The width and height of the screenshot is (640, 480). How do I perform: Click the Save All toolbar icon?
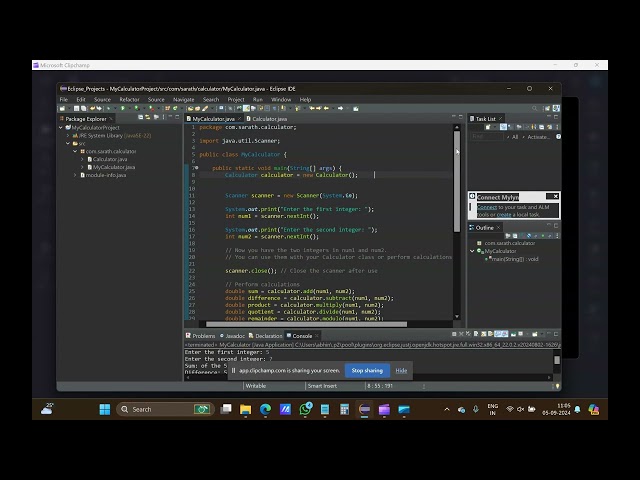83,109
